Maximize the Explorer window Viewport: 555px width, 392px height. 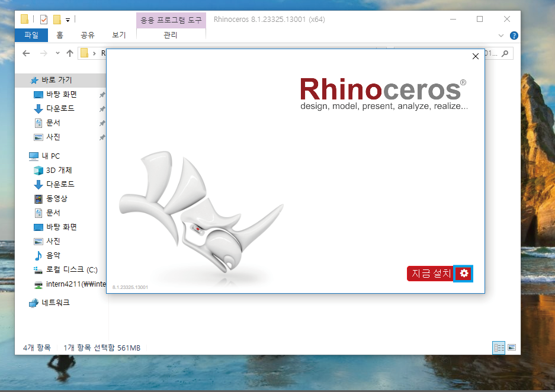480,19
